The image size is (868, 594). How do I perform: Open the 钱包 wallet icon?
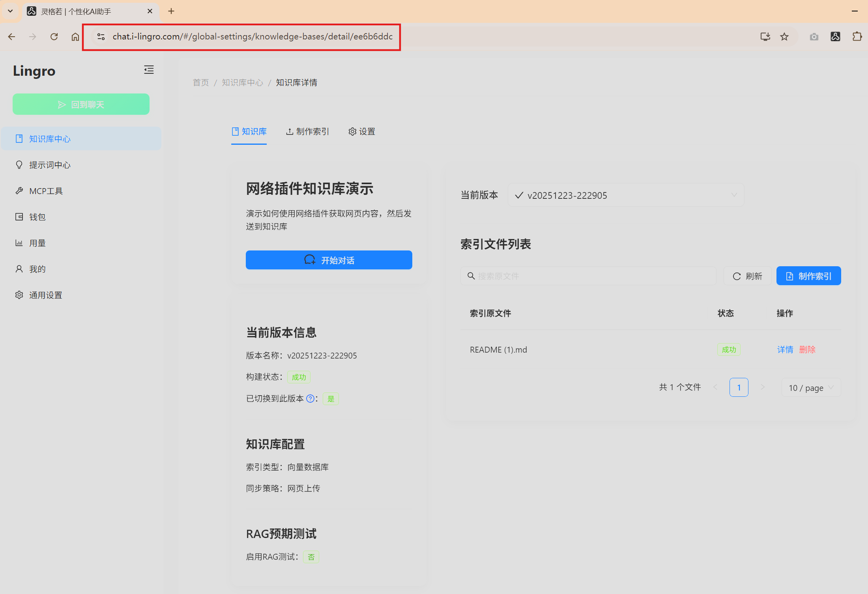19,217
